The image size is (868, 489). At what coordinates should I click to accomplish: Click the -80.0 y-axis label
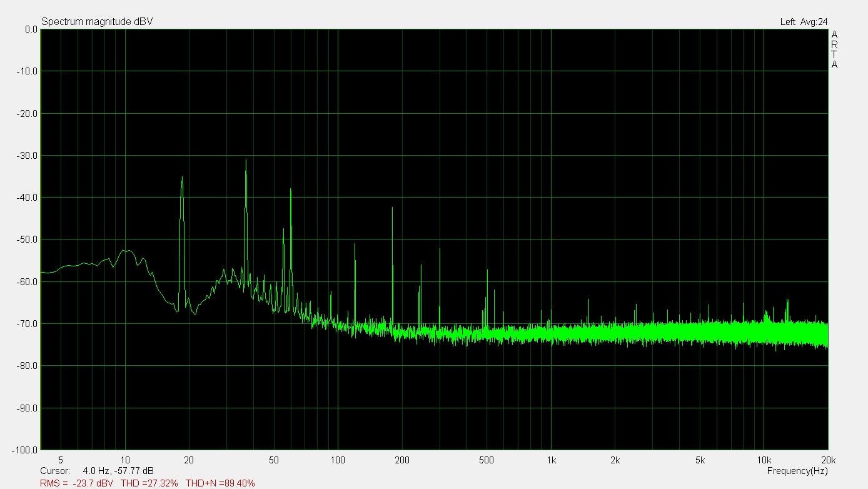click(28, 366)
